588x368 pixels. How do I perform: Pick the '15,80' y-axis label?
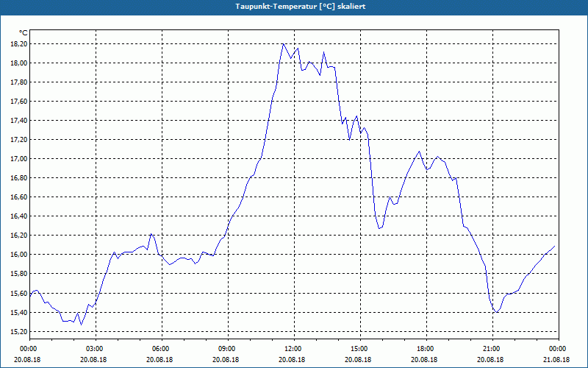point(18,274)
